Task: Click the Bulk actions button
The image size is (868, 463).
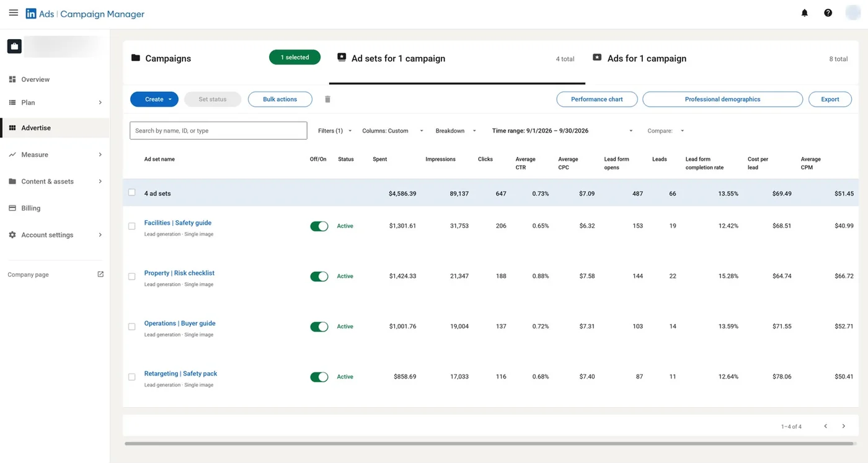Action: point(280,99)
